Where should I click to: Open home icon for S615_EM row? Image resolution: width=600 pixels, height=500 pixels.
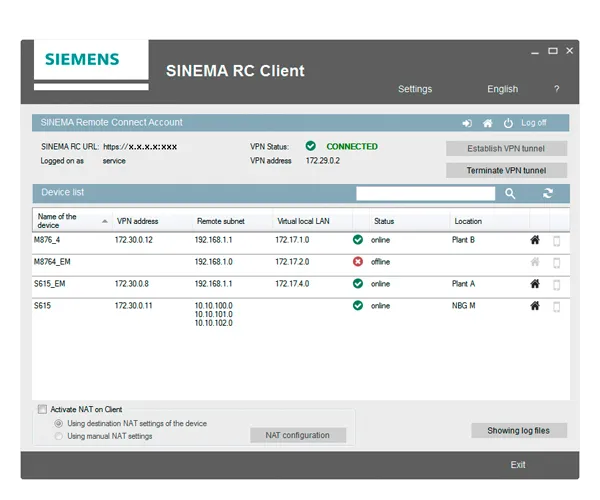pos(535,283)
